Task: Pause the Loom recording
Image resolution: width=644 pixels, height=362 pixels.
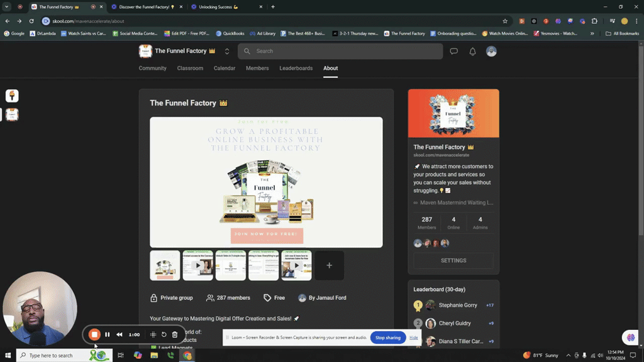Action: (x=107, y=334)
